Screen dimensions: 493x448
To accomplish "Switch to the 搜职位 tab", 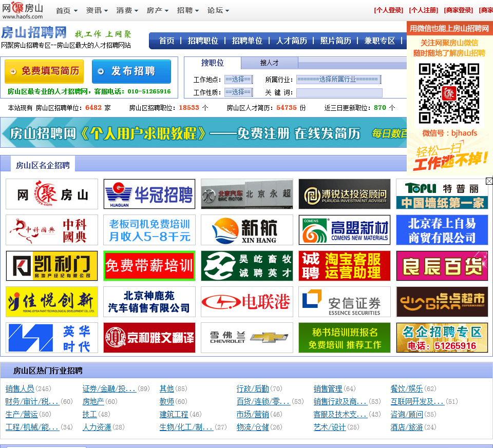I will (213, 63).
